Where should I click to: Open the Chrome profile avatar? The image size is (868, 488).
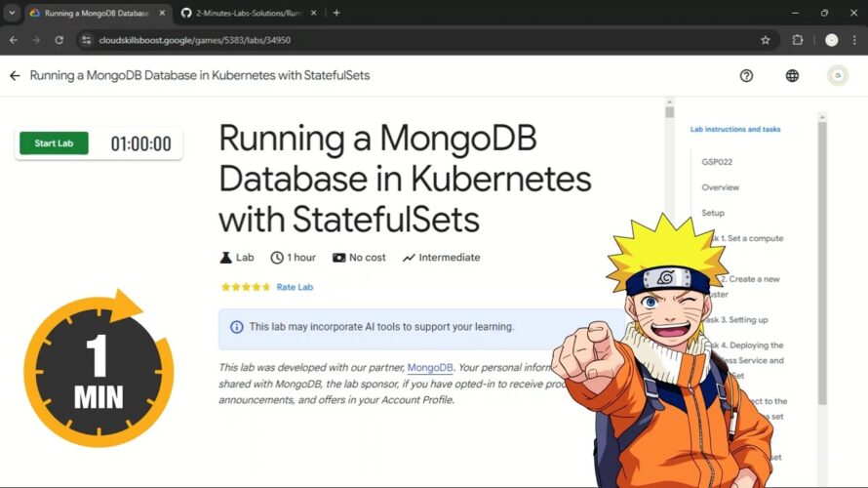[832, 40]
